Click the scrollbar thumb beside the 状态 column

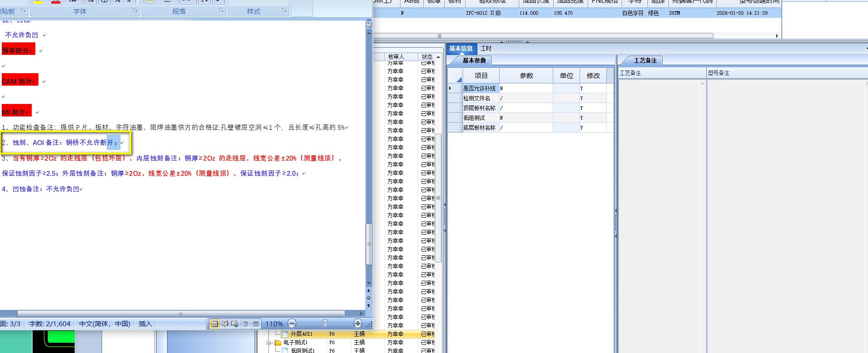coord(438,198)
